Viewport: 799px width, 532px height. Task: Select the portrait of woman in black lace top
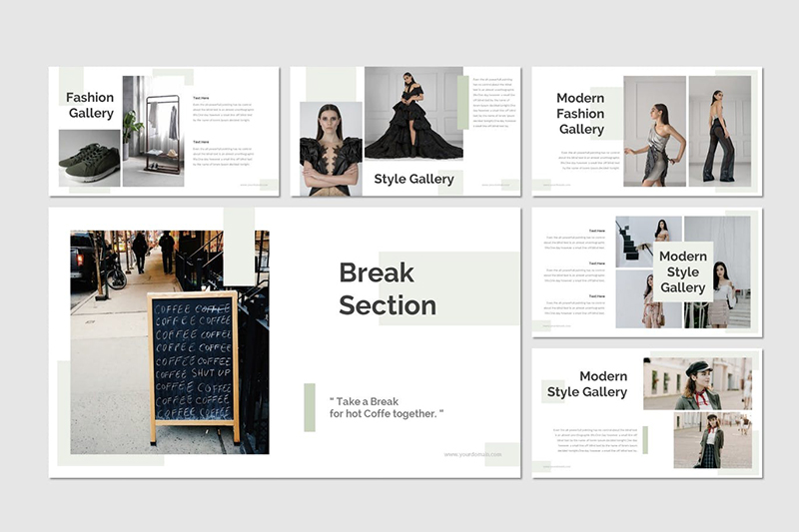click(331, 148)
